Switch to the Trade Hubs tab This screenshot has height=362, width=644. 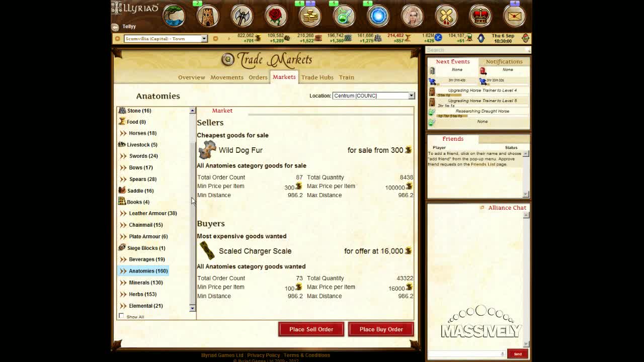click(x=317, y=77)
